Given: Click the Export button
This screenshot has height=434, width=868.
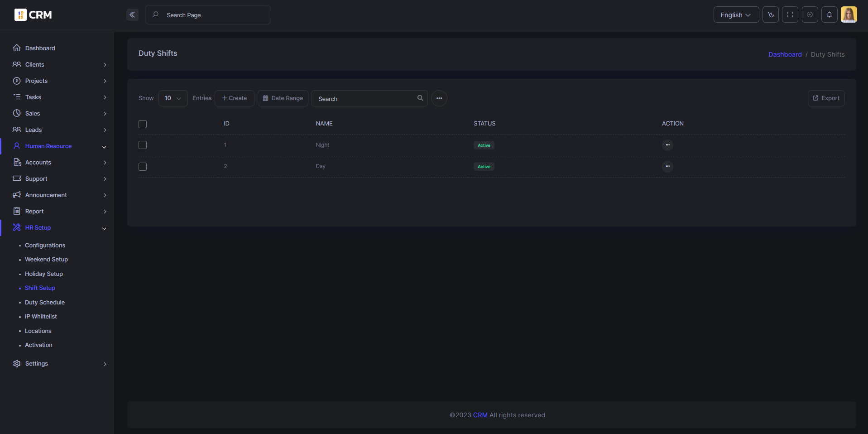Looking at the screenshot, I should click(826, 98).
